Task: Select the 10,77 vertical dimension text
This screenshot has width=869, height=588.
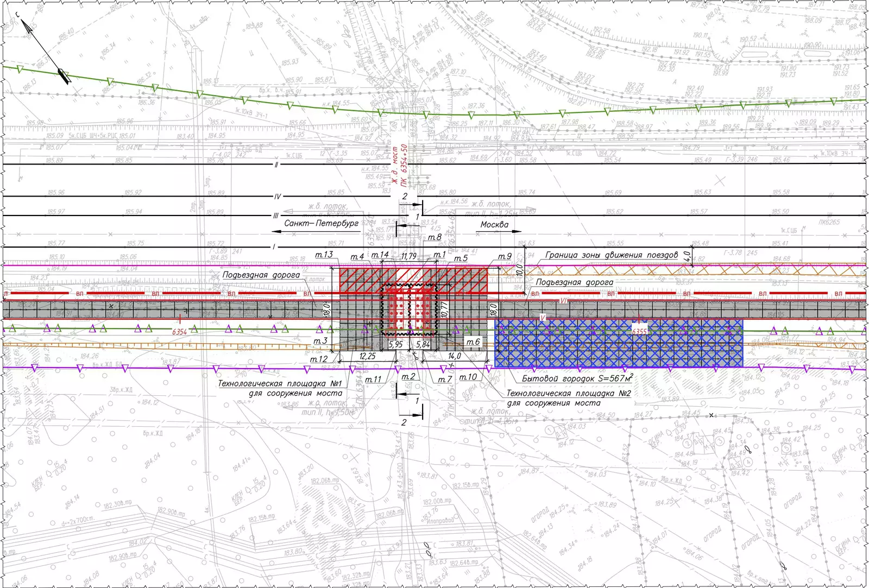Action: (x=444, y=309)
